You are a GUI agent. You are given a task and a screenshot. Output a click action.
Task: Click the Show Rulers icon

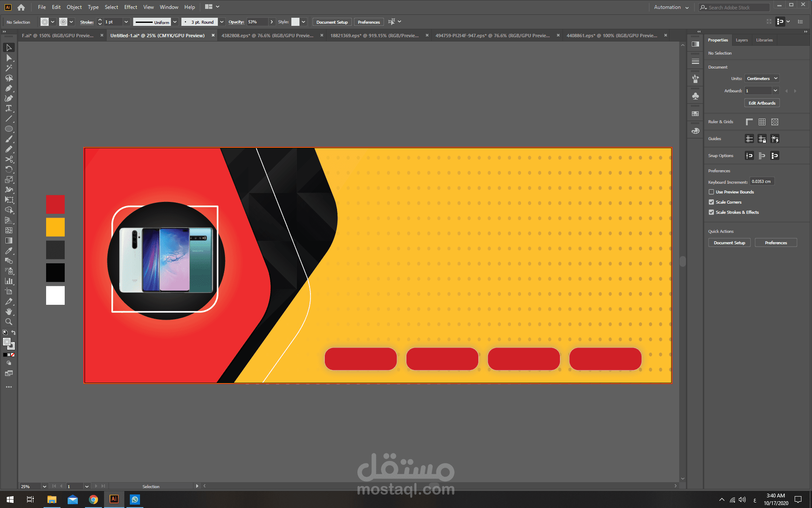(749, 122)
